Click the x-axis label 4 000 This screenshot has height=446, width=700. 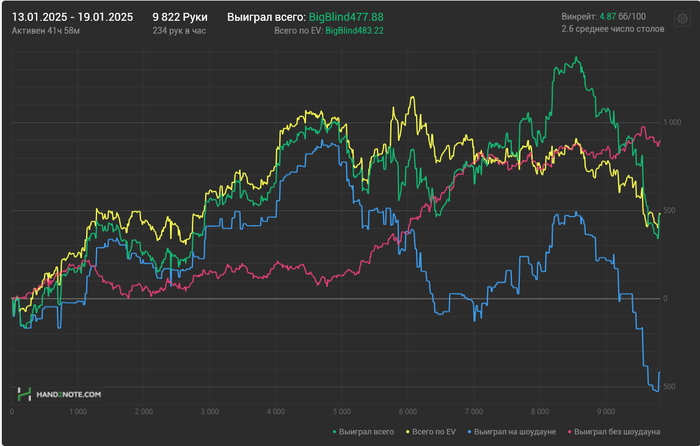pos(275,412)
